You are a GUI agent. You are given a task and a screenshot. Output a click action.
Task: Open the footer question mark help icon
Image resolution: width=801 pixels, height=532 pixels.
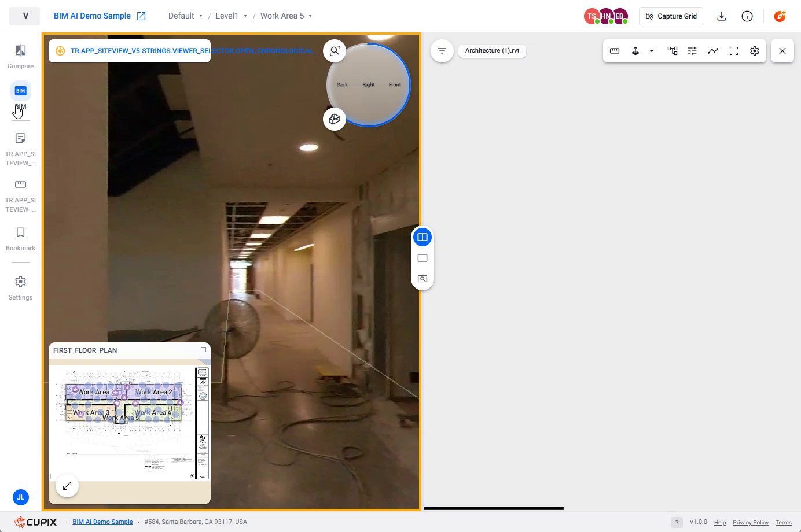(677, 522)
